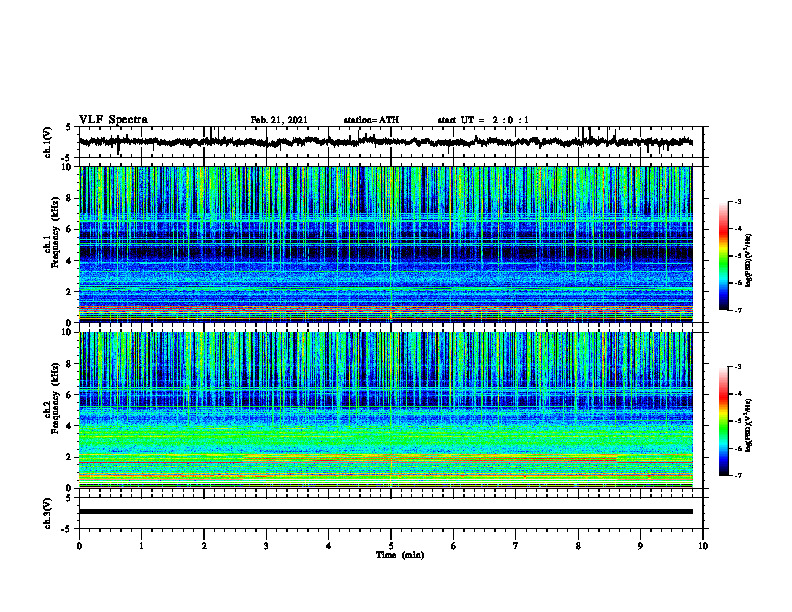Click the "-3" label on ch.1 colorbar
The height and width of the screenshot is (612, 792).
coord(738,202)
